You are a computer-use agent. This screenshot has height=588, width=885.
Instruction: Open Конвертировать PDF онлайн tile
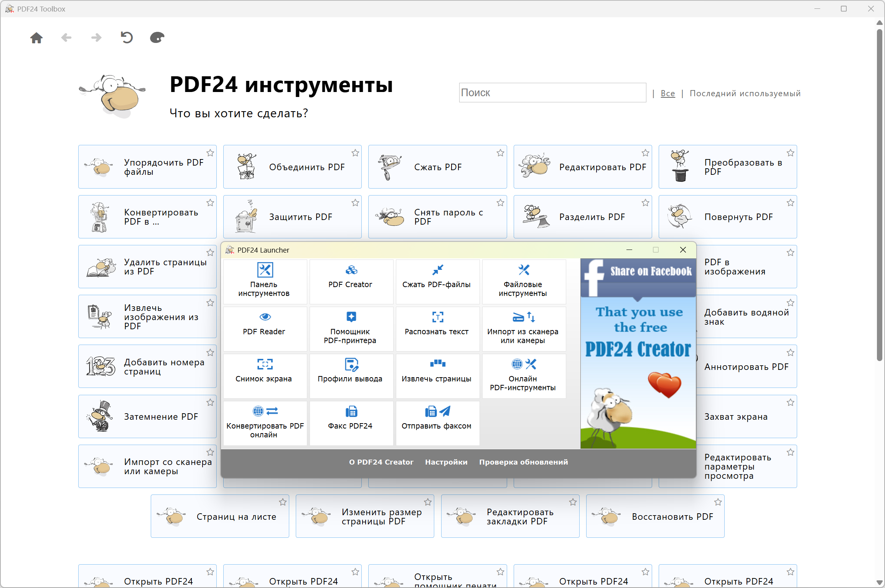click(265, 423)
